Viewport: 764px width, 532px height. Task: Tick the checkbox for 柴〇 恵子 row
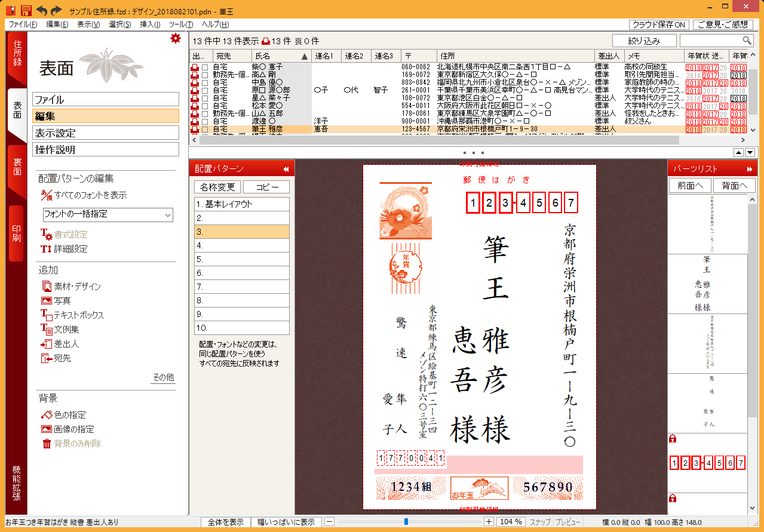(x=205, y=67)
